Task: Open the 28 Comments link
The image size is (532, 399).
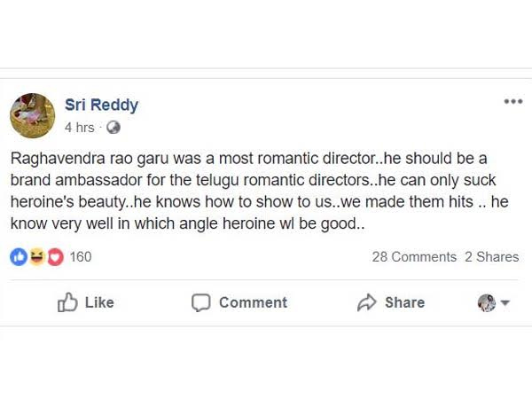Action: (414, 257)
